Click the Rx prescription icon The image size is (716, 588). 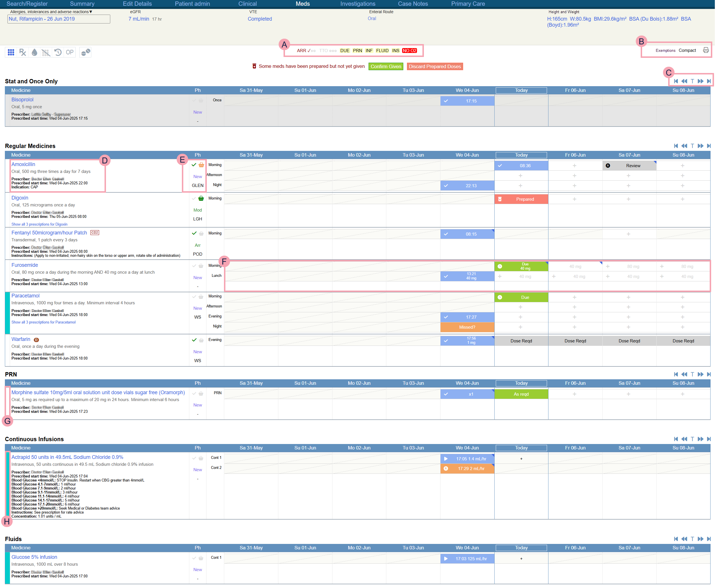(x=23, y=52)
